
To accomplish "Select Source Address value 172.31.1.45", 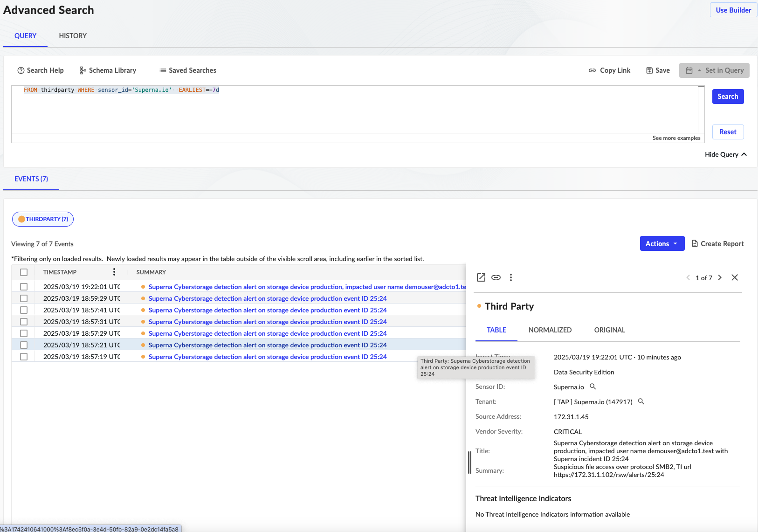I will [571, 417].
